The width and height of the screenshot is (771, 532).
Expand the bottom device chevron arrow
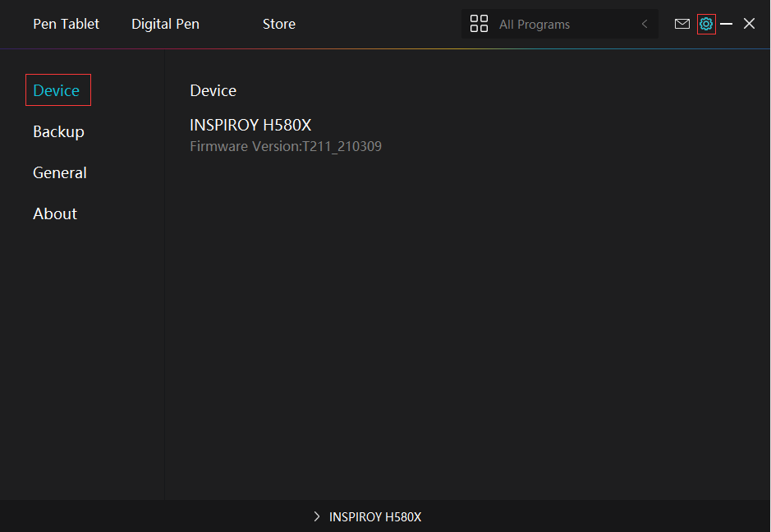(317, 516)
